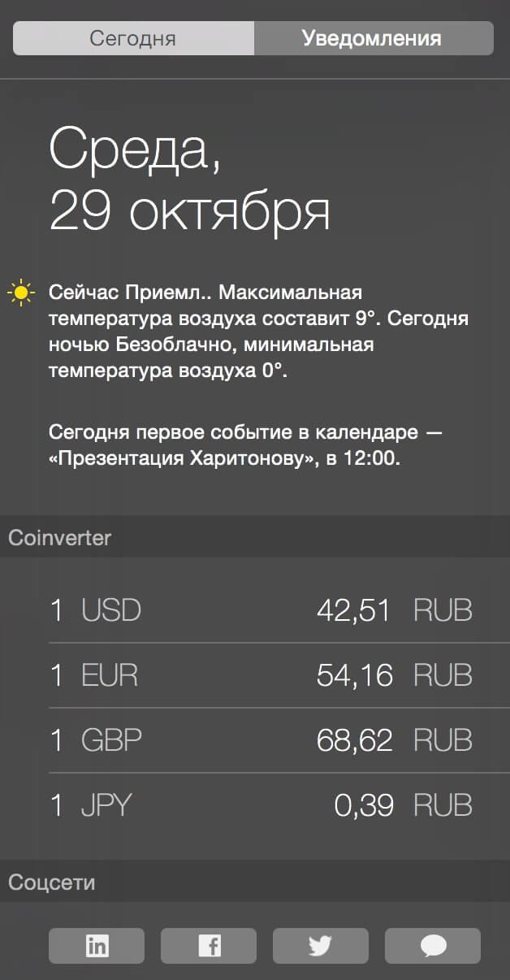Click the Twitter bird icon
510x980 pixels.
320,946
